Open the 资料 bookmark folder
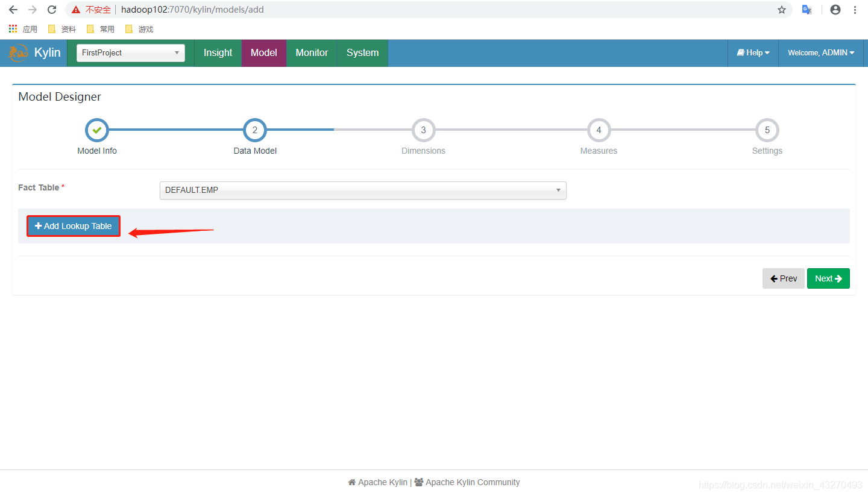 pyautogui.click(x=62, y=29)
